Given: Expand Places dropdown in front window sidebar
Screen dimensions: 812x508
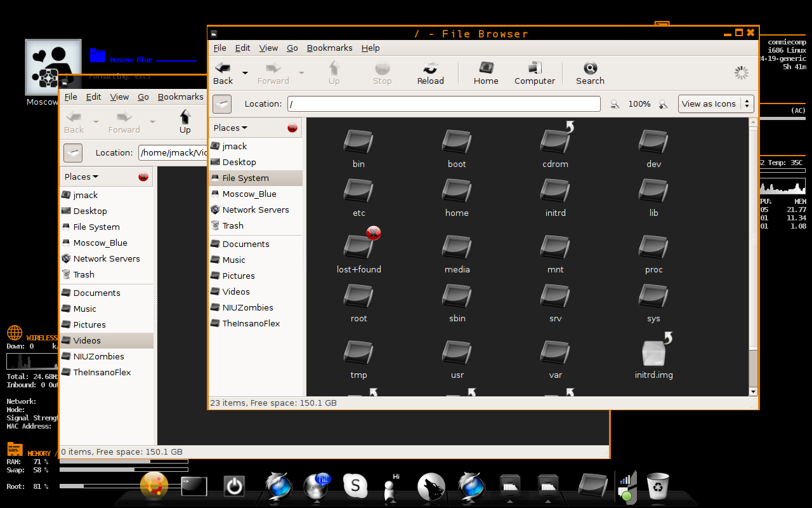Looking at the screenshot, I should (x=230, y=128).
